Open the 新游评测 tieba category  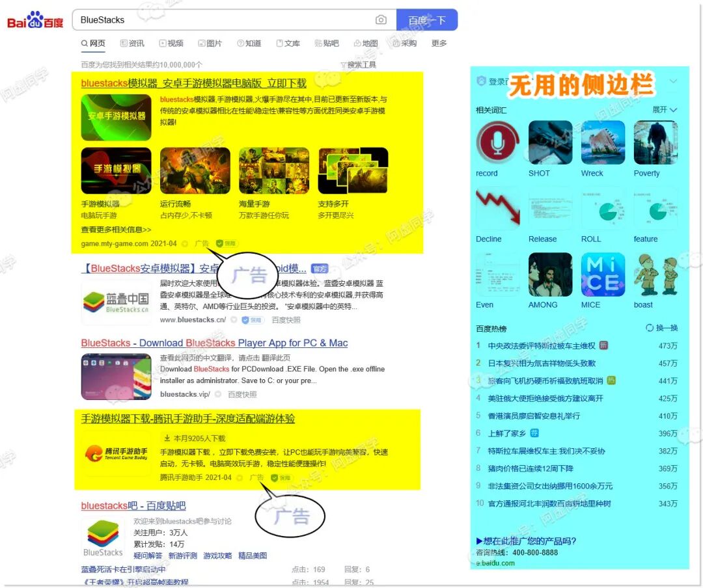pos(182,555)
